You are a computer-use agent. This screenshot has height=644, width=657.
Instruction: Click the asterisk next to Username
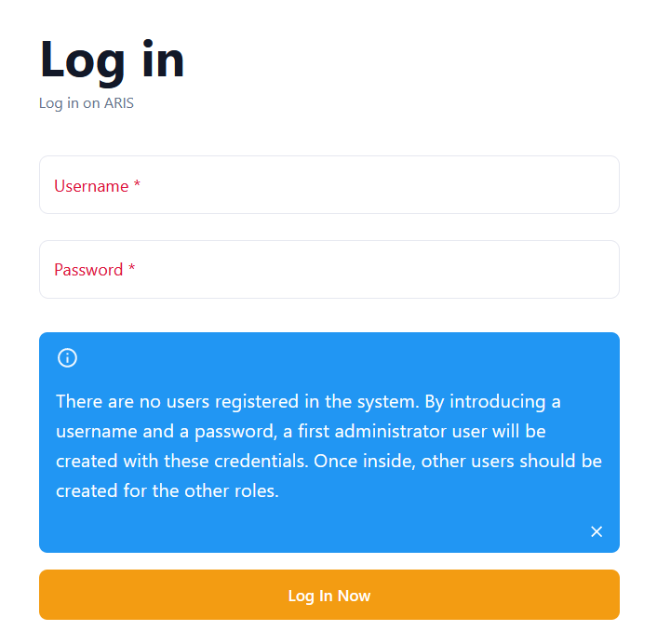click(x=137, y=184)
